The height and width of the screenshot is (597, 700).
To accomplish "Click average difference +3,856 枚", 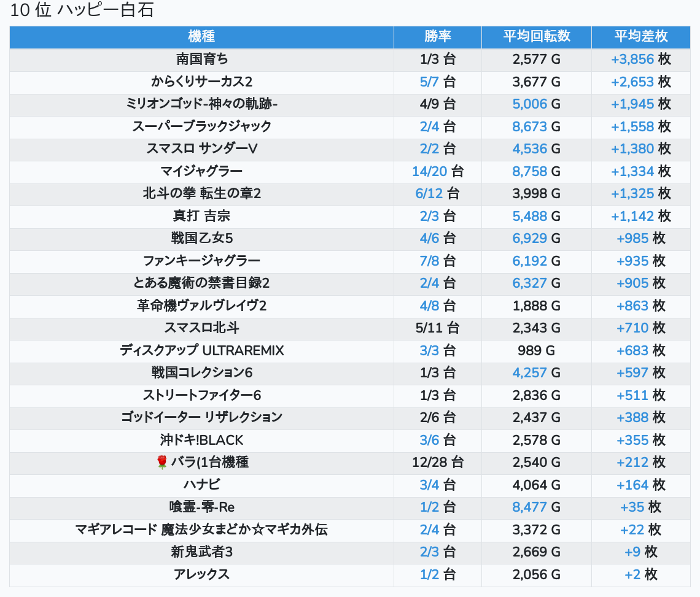I will click(x=640, y=59).
